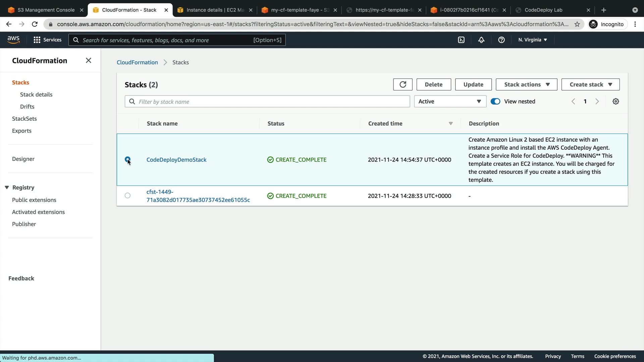Open the Active filter status dropdown
The image size is (644, 362).
(x=450, y=102)
